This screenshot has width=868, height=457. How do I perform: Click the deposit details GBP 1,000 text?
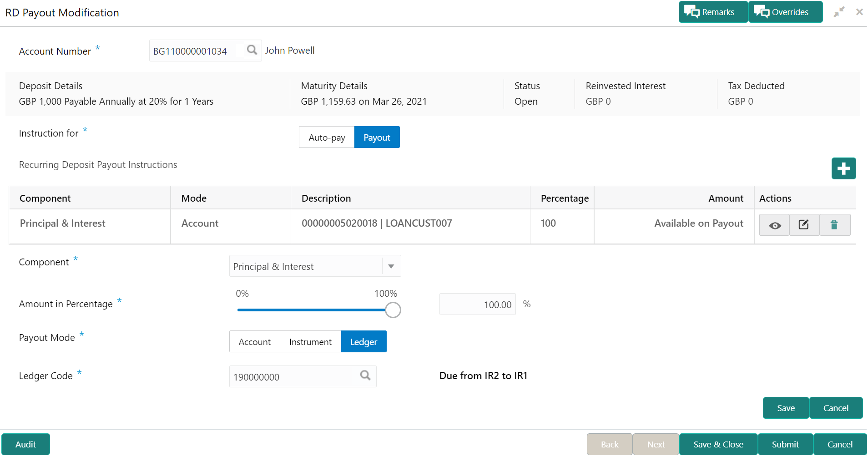click(x=116, y=102)
